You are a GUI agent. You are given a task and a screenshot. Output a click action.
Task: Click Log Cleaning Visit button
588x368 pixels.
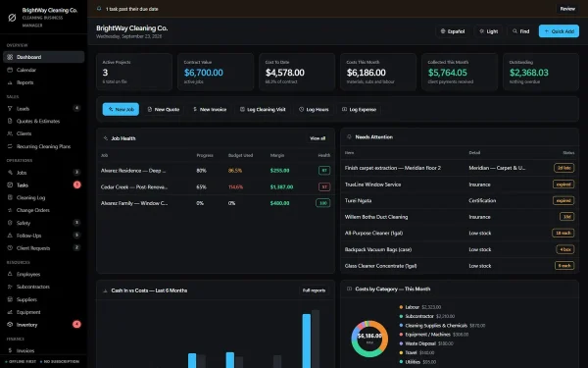(x=263, y=109)
